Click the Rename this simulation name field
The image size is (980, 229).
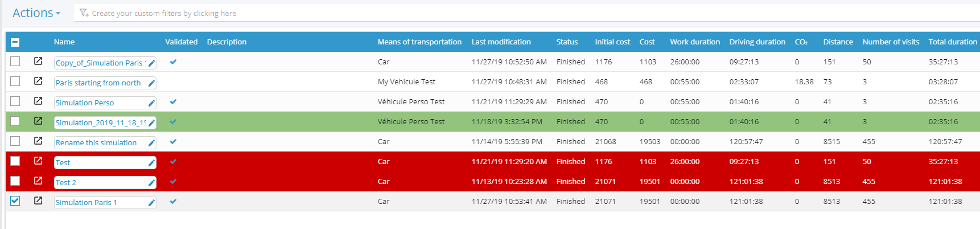[x=96, y=143]
